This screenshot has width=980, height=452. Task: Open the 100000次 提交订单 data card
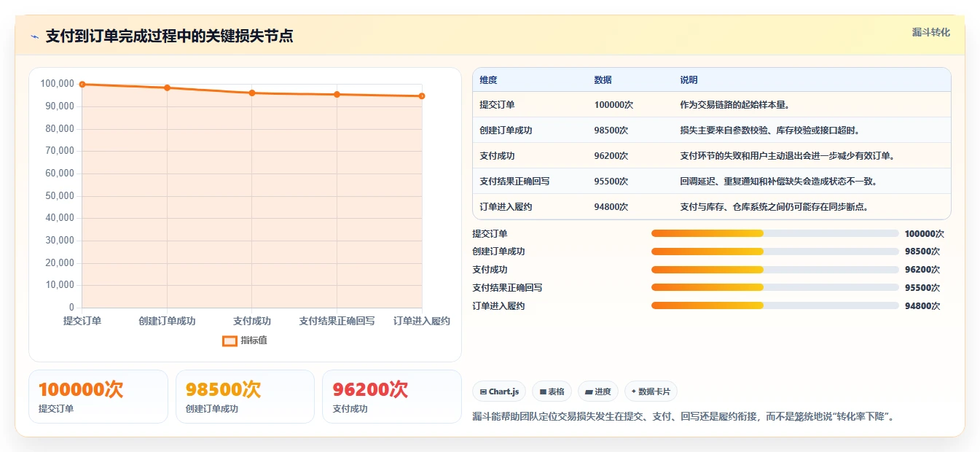98,397
